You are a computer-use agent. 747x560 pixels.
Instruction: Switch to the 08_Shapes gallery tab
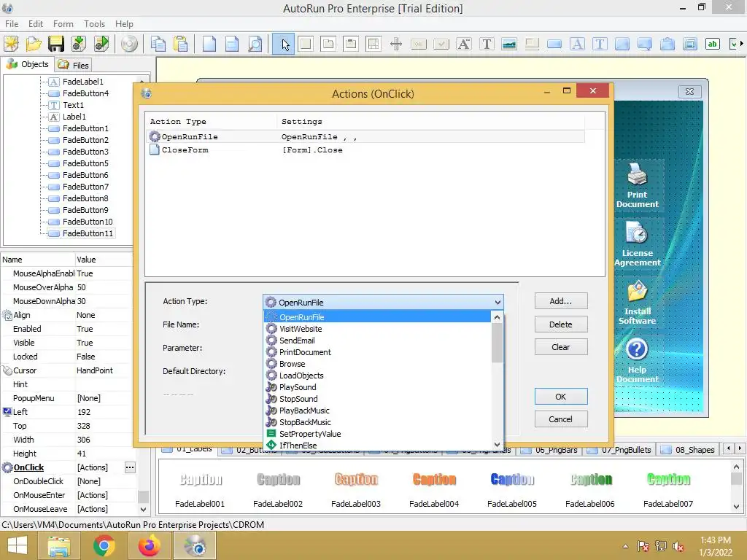(x=689, y=450)
